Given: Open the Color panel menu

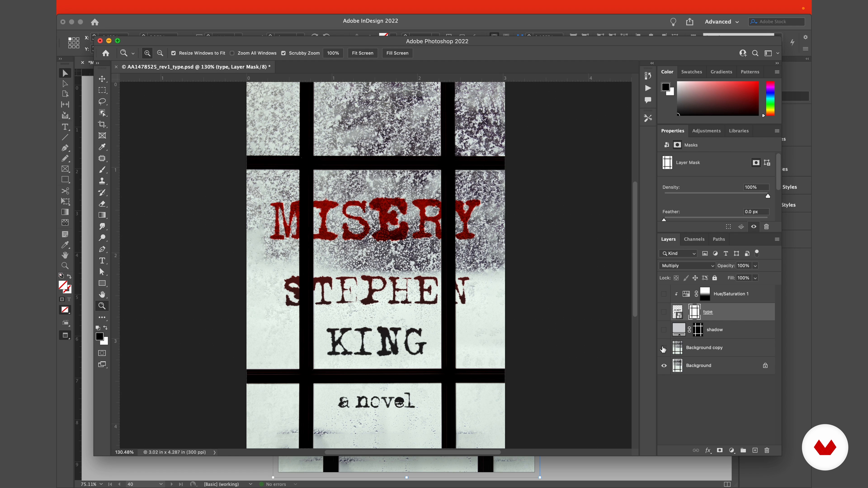Looking at the screenshot, I should (777, 72).
